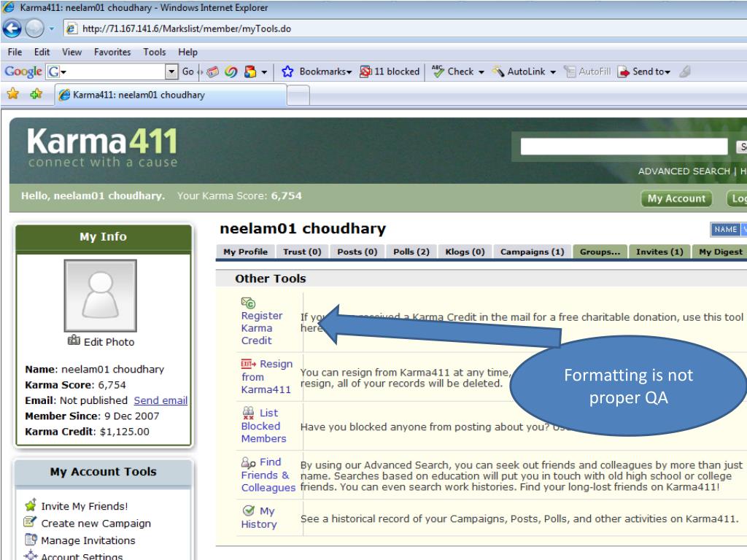The image size is (747, 560).
Task: Open the Campaigns (1) tab
Action: coord(532,252)
